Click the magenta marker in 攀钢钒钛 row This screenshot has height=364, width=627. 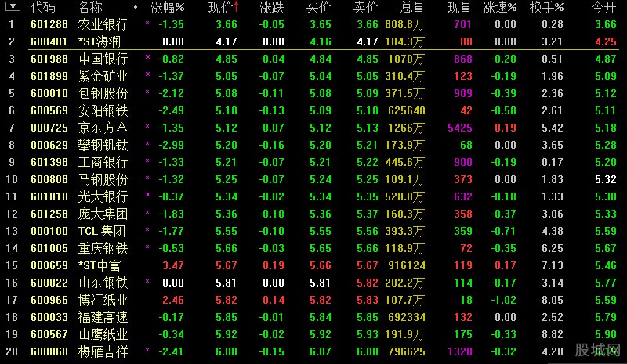[147, 143]
